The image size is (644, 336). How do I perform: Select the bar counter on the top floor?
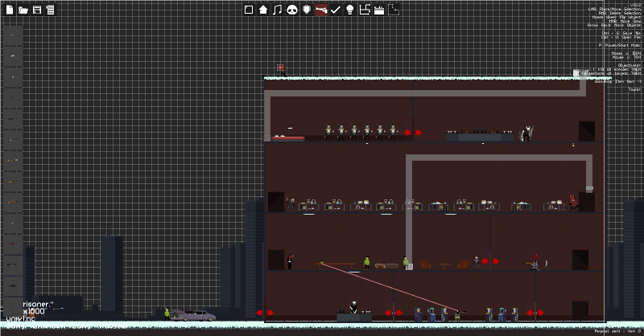480,136
